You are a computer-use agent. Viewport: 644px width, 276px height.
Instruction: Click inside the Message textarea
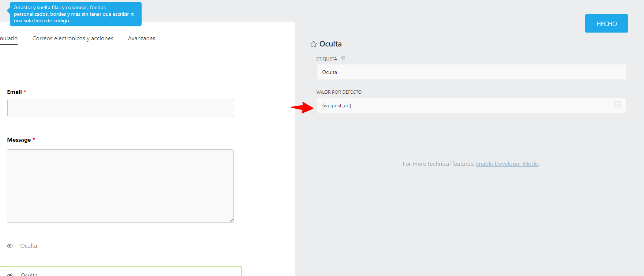click(x=120, y=186)
